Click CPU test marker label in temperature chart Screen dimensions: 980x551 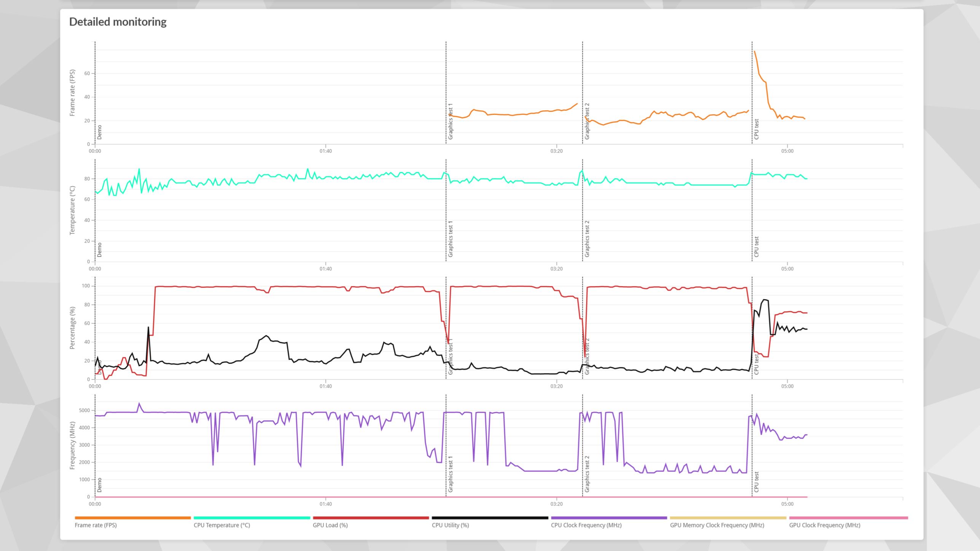(756, 247)
